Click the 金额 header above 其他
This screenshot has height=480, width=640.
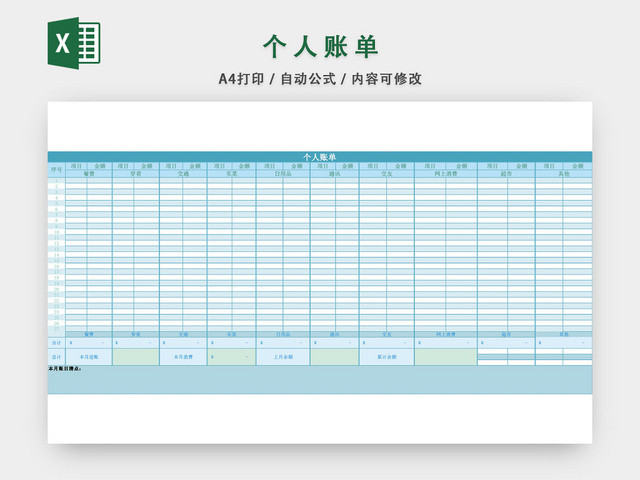coord(578,166)
